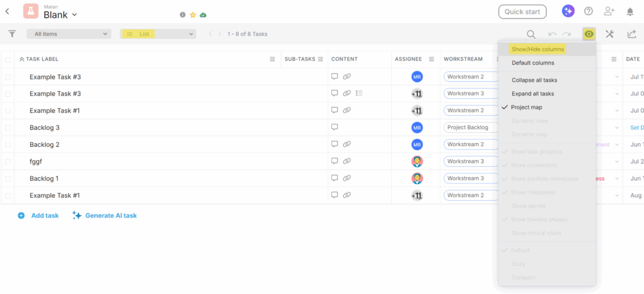Select Show/Hide columns menu item
Image resolution: width=644 pixels, height=294 pixels.
[538, 49]
